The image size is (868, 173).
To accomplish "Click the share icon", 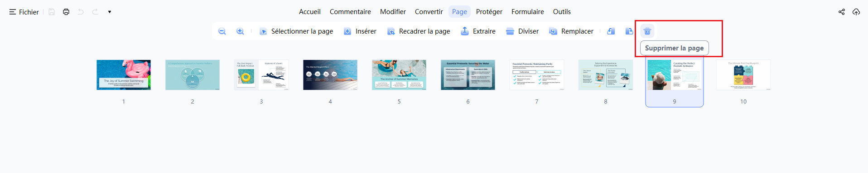I will (842, 12).
